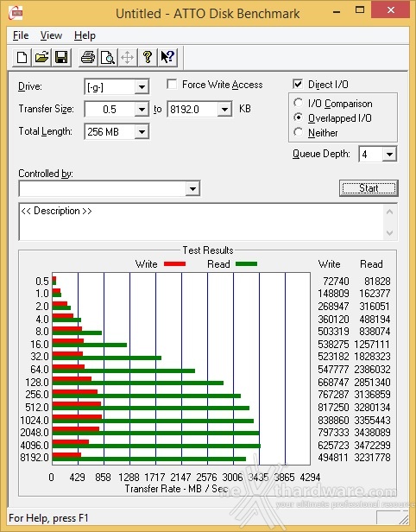Open the Total Length 256 MB dropdown
Screen dimensions: 416x532
142,132
